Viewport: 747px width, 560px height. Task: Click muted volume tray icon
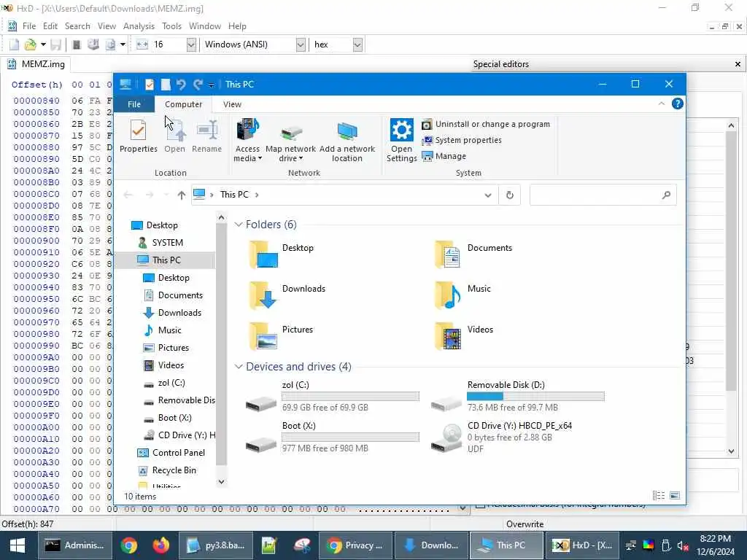(683, 545)
